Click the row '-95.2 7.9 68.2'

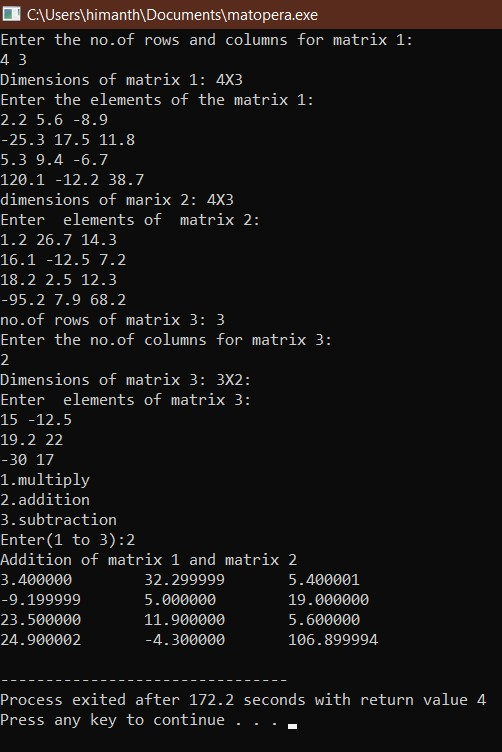63,300
